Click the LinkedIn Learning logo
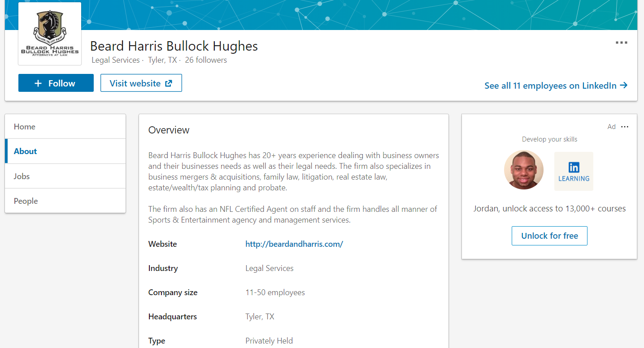644x348 pixels. [x=574, y=171]
